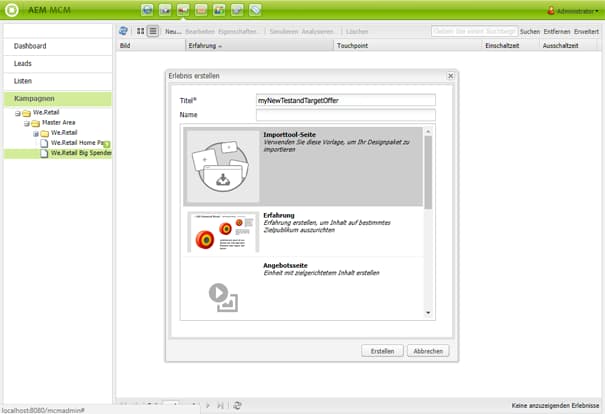Click the Bild column header

tap(151, 46)
